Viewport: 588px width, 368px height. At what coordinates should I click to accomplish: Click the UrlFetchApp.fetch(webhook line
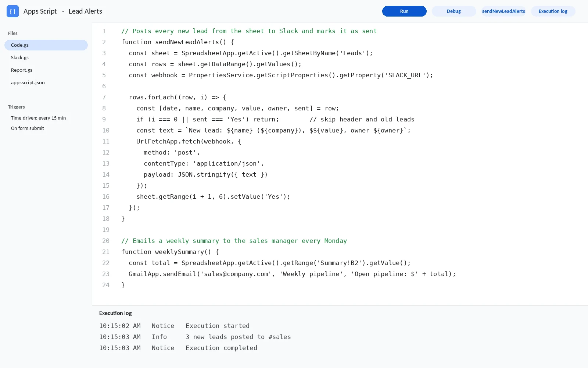[x=189, y=141]
